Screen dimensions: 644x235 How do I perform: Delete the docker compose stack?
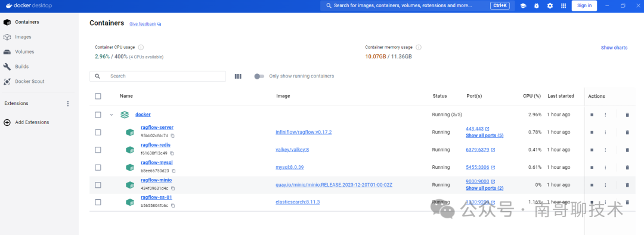[627, 115]
